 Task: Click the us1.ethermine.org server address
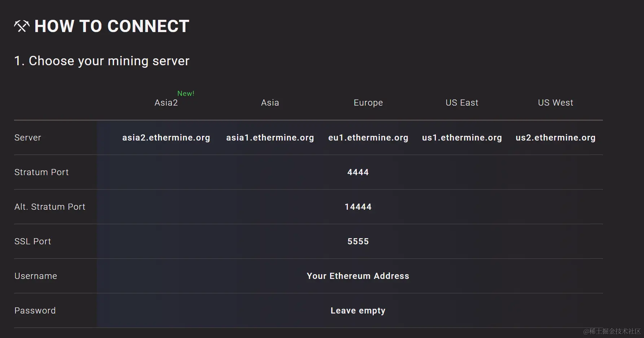(x=462, y=138)
